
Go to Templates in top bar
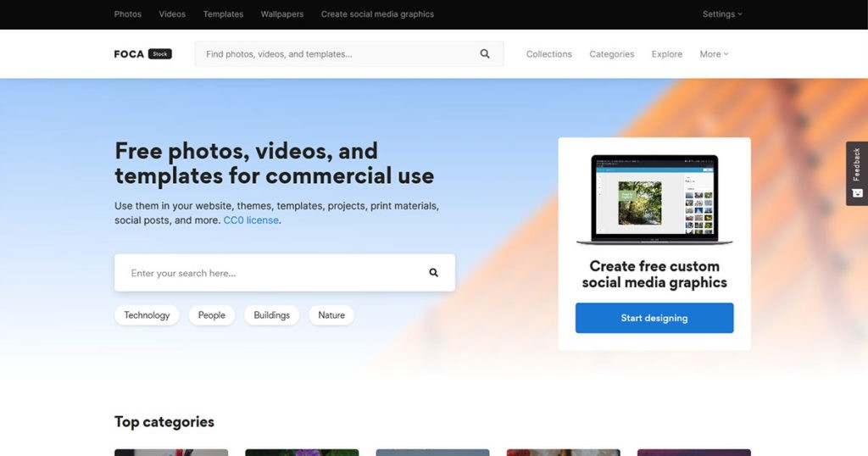pyautogui.click(x=223, y=14)
